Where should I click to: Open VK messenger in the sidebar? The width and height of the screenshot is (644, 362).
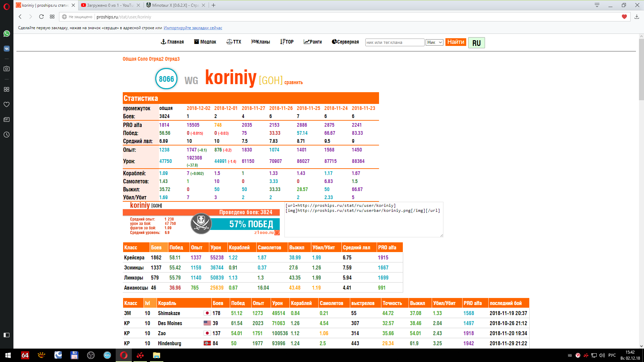pos(6,49)
